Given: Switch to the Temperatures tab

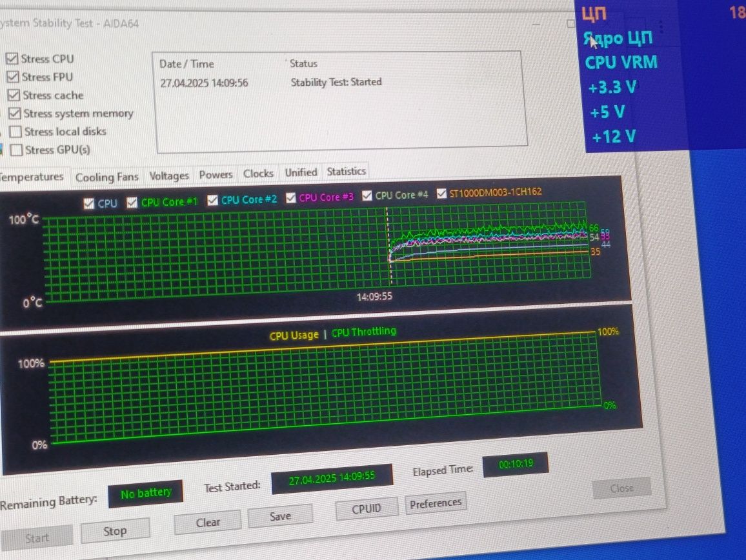Looking at the screenshot, I should pyautogui.click(x=32, y=177).
